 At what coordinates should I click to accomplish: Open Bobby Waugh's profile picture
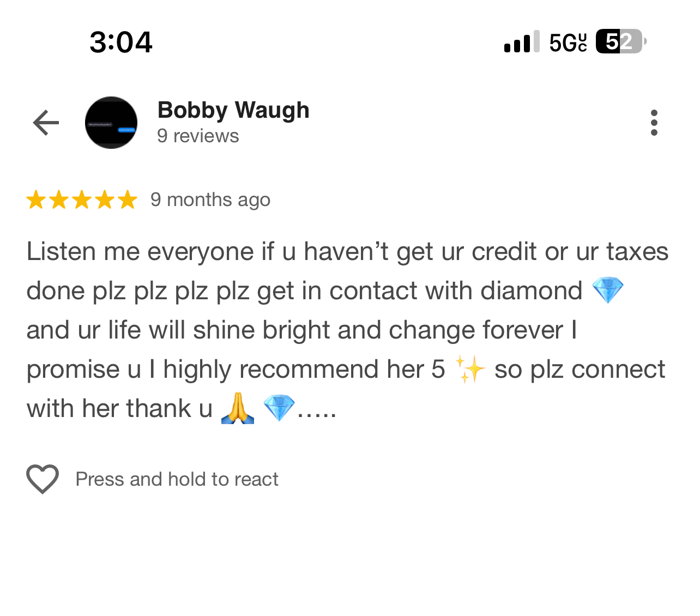[x=111, y=123]
